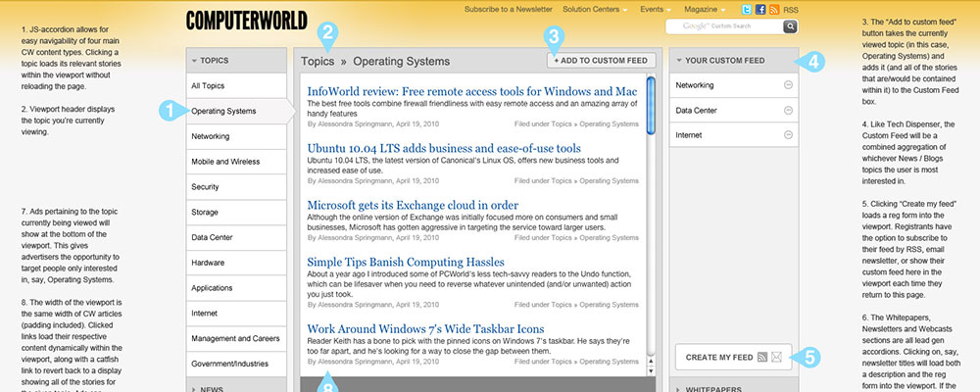The width and height of the screenshot is (980, 392).
Task: Select All Topics in sidebar
Action: click(x=236, y=85)
